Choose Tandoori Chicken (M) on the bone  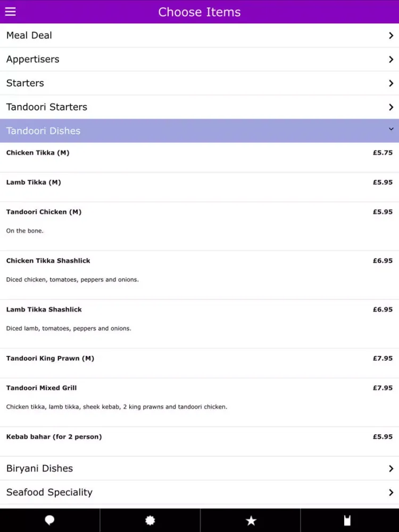pyautogui.click(x=199, y=226)
